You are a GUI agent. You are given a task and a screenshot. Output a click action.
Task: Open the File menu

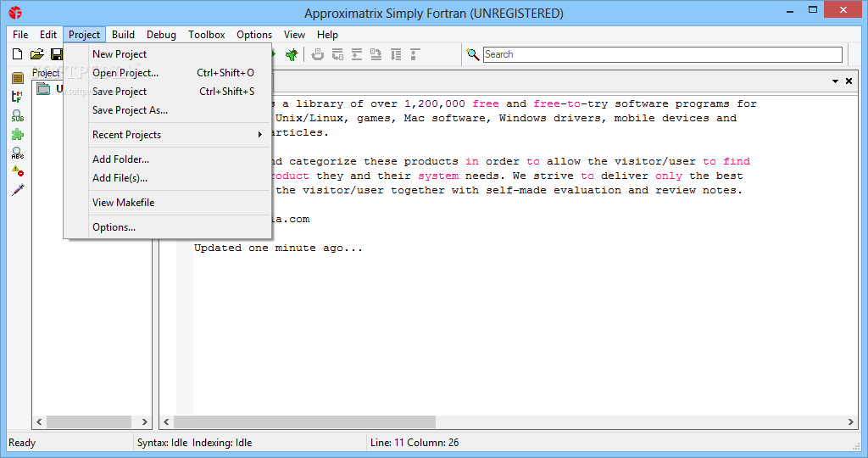(20, 34)
